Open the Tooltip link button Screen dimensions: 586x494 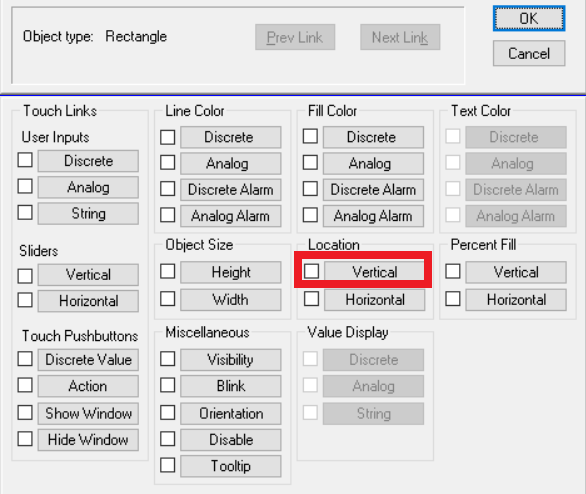(x=231, y=466)
